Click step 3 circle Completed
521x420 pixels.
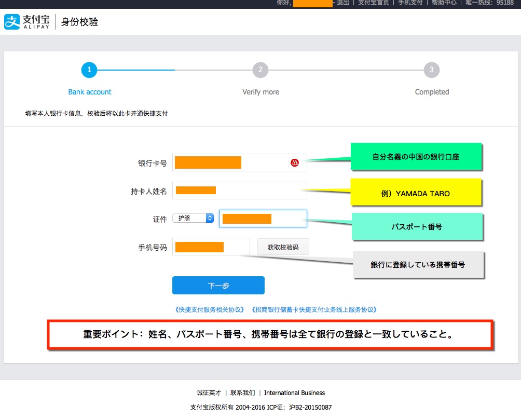(432, 70)
